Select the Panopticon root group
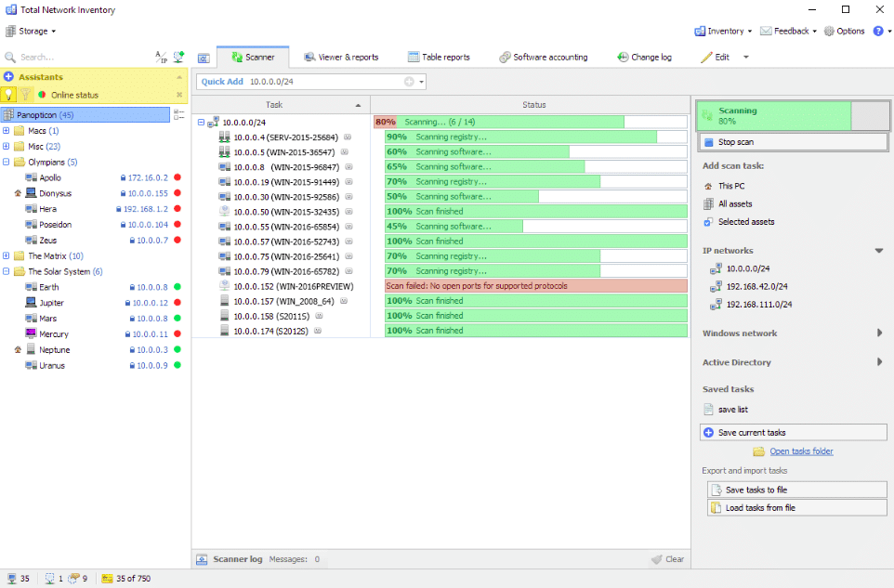 coord(85,115)
